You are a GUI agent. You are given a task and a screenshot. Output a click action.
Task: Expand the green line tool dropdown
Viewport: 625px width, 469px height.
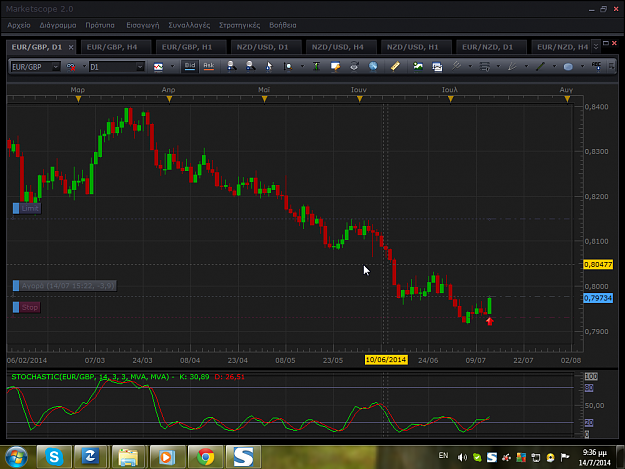click(554, 66)
